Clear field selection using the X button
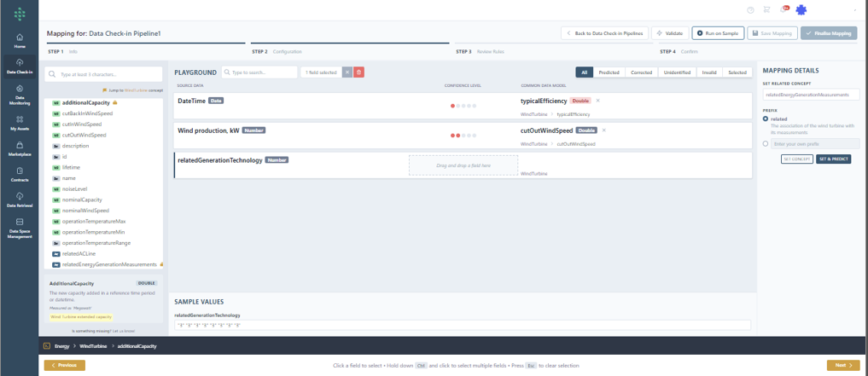The width and height of the screenshot is (868, 376). [x=347, y=72]
